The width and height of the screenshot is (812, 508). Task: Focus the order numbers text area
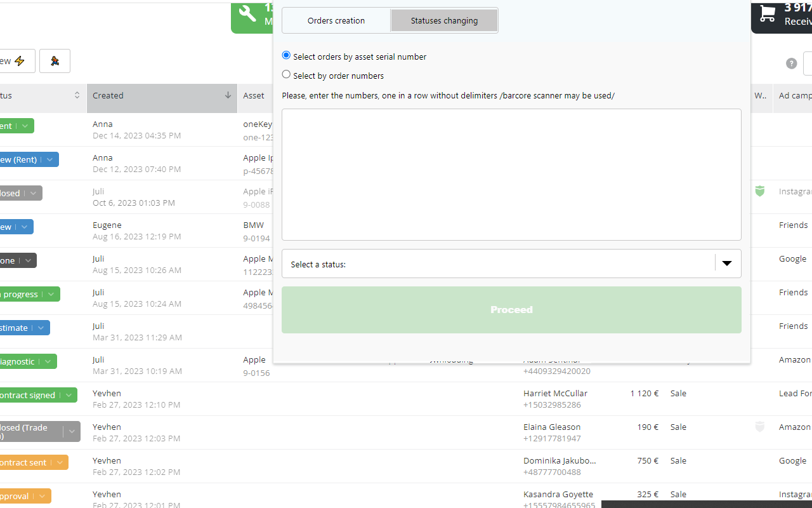[511, 175]
